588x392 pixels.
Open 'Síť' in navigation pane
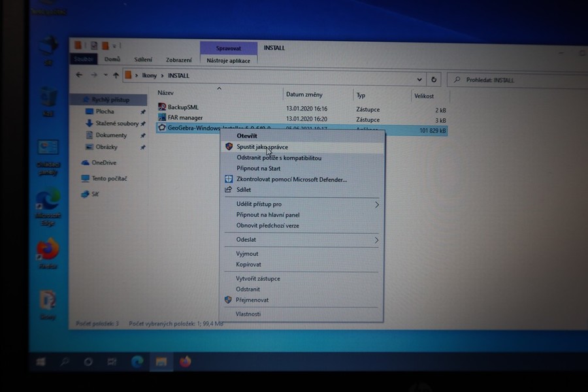95,194
